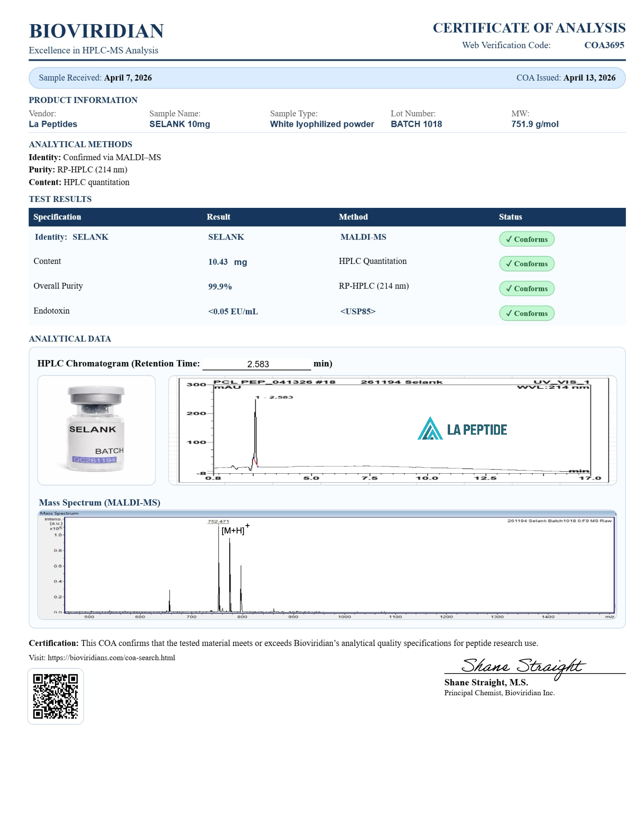Viewport: 644px width, 833px height.
Task: Click the BIOVIRIDIAN company title
Action: click(x=96, y=31)
